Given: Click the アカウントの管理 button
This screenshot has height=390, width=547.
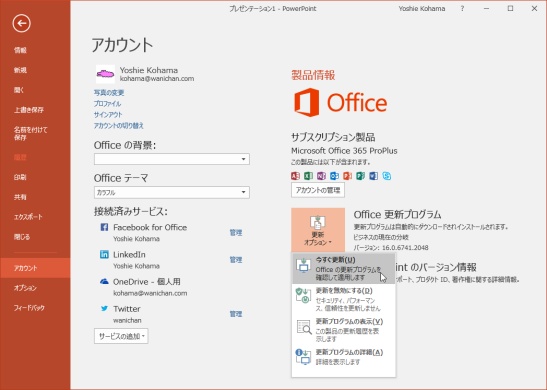Looking at the screenshot, I should pos(318,190).
